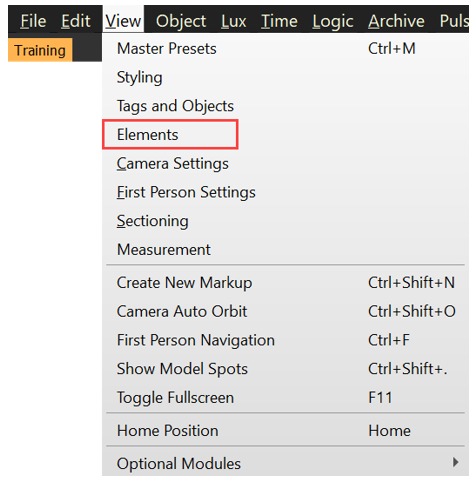Open the Time menu
Viewport: 476px width, 482px height.
pos(279,21)
